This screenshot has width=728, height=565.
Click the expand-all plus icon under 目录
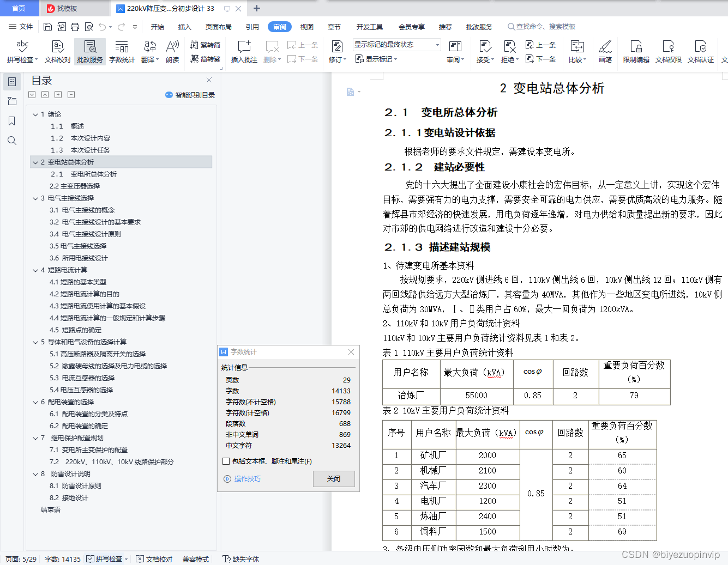[58, 95]
